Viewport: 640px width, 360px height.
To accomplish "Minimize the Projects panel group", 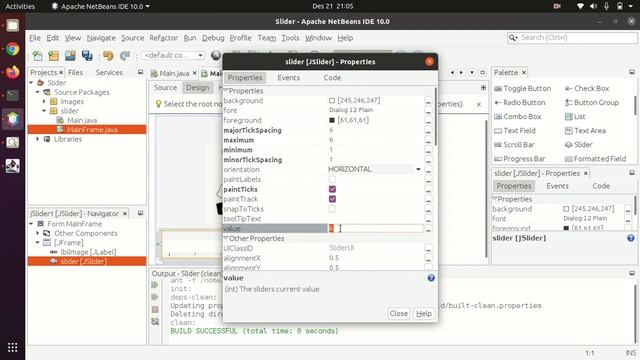I will pos(140,72).
